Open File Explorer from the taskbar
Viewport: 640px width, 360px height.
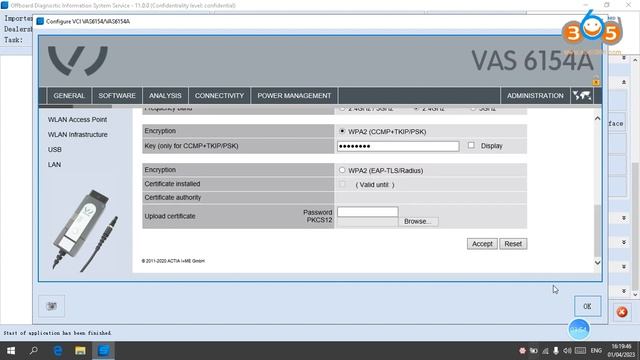pyautogui.click(x=80, y=351)
